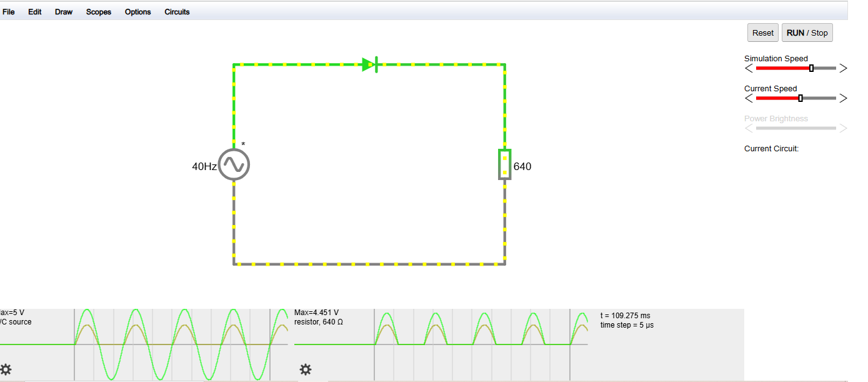Viewport: 868px width, 382px height.
Task: Open the Circuits menu
Action: coord(177,12)
